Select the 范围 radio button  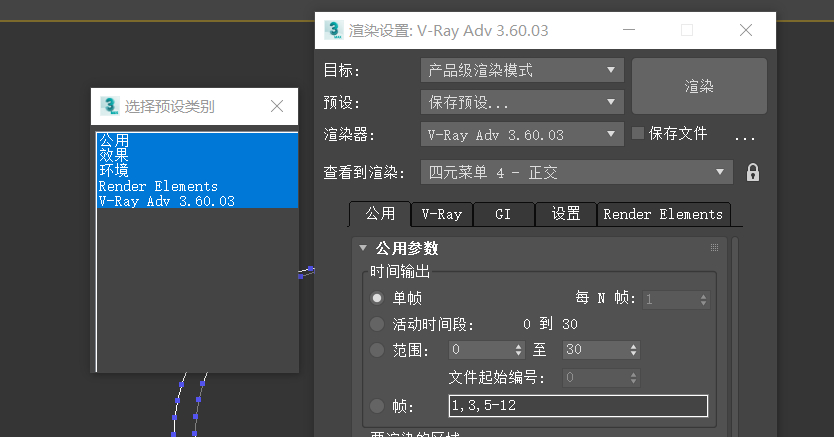tap(377, 350)
